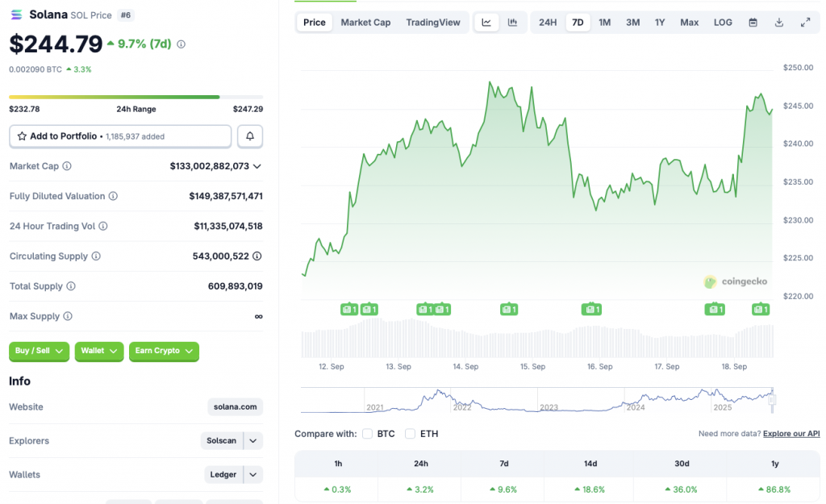Viewport: 826px width, 504px height.
Task: Click the 2023 area in mini history chart
Action: click(549, 407)
